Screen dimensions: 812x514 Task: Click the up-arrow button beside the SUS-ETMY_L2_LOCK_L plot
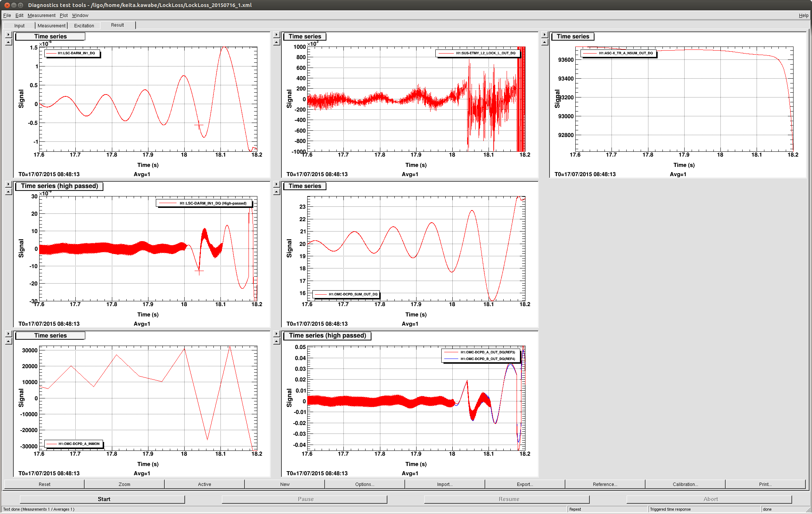click(277, 42)
